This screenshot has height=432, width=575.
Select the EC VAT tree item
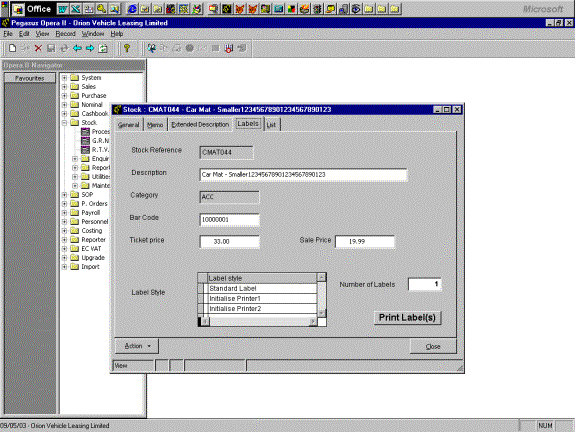(91, 248)
